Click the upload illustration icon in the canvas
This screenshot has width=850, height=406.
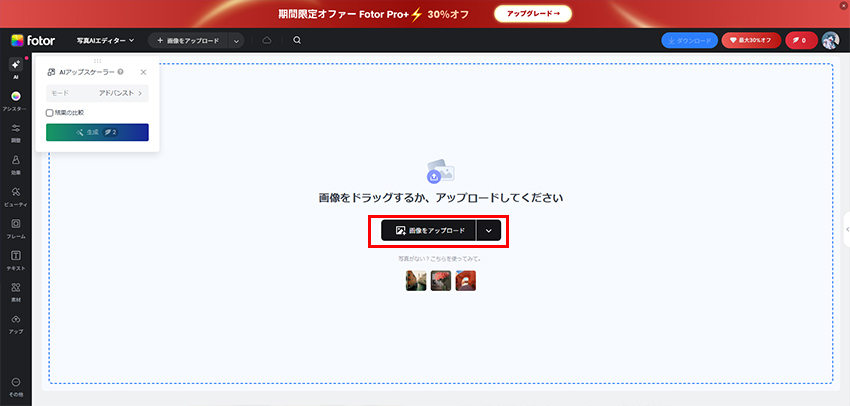click(x=440, y=171)
